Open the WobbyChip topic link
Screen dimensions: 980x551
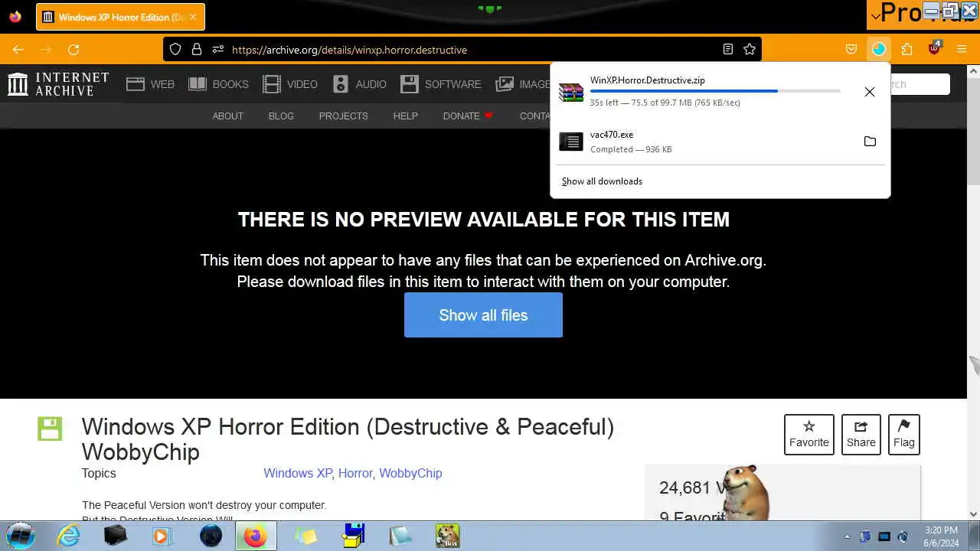coord(410,473)
